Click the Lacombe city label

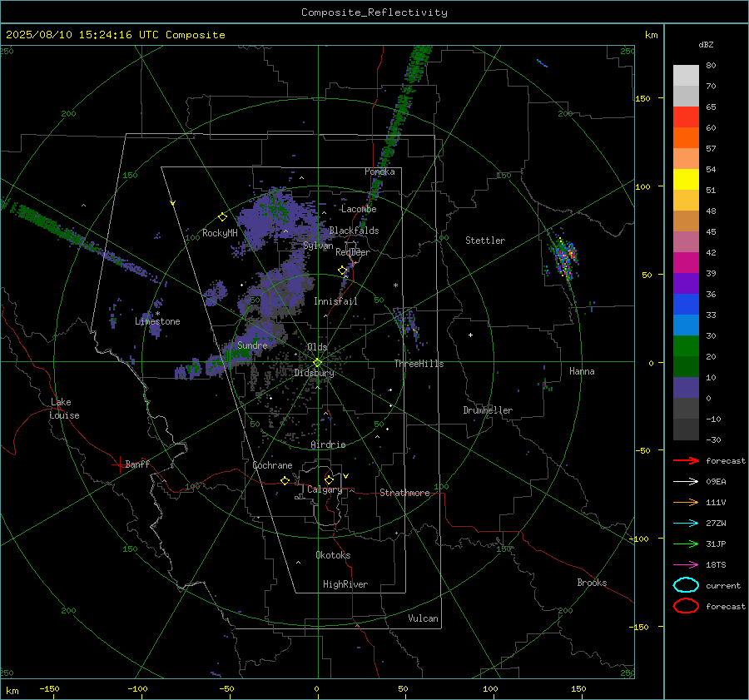click(359, 209)
